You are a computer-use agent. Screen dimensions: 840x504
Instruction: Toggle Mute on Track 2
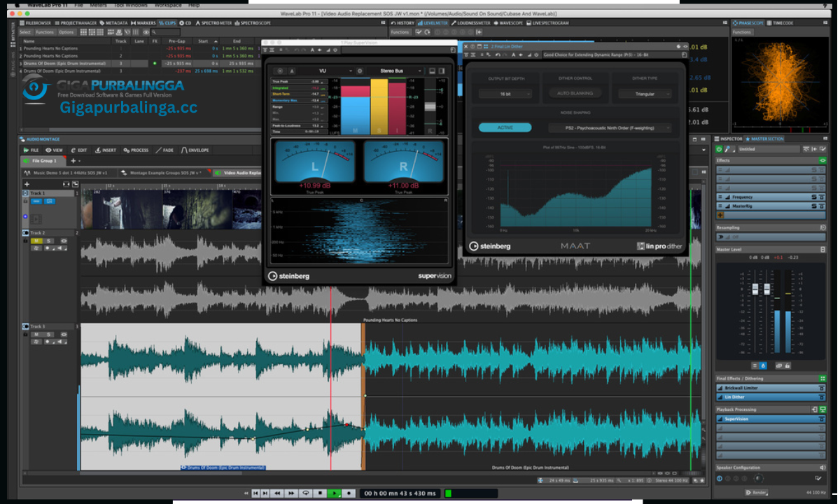tap(35, 240)
